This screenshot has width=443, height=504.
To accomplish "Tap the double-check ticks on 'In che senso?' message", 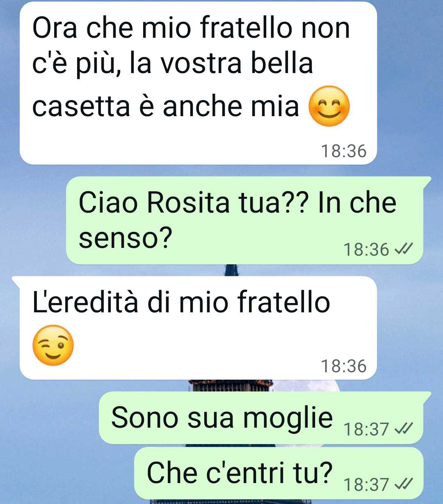I will [x=403, y=249].
